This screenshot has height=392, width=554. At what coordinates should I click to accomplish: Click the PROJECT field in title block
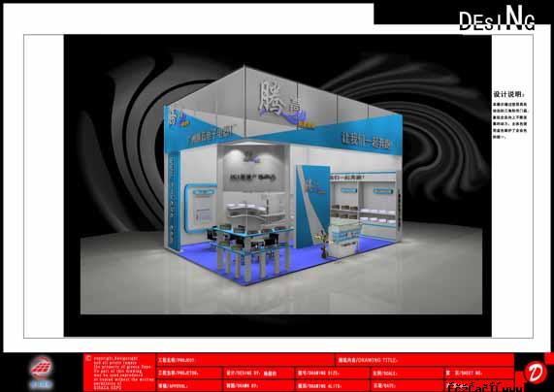point(245,360)
